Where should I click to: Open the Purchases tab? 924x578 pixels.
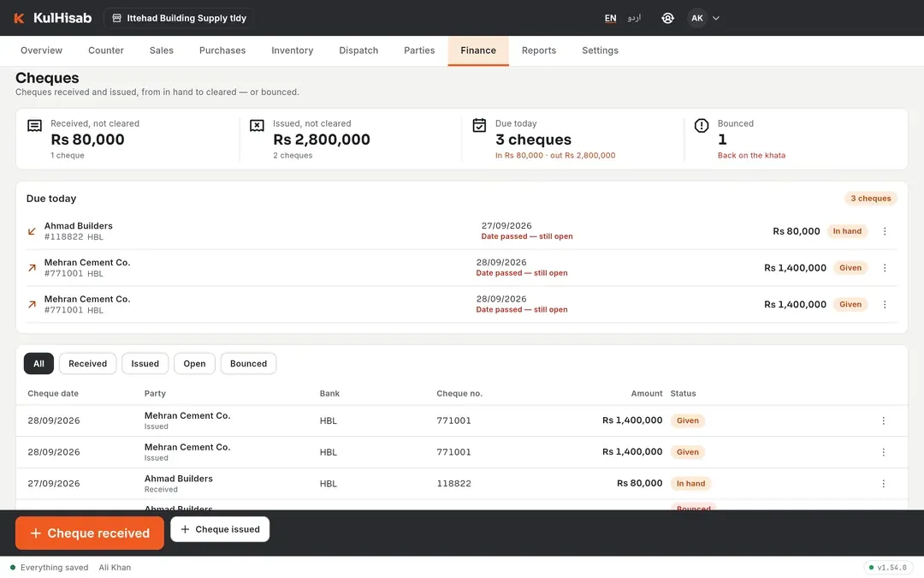pos(222,51)
